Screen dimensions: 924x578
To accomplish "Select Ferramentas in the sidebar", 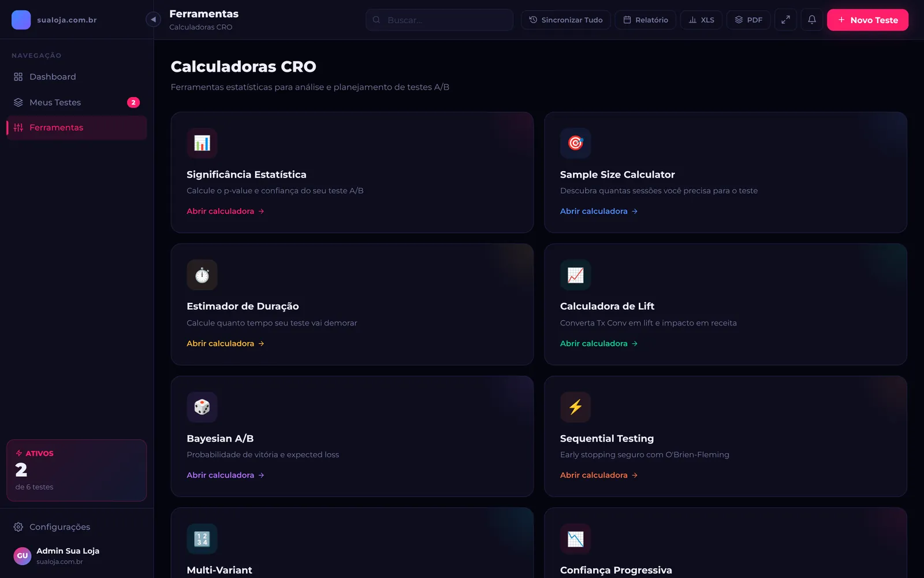I will point(76,128).
